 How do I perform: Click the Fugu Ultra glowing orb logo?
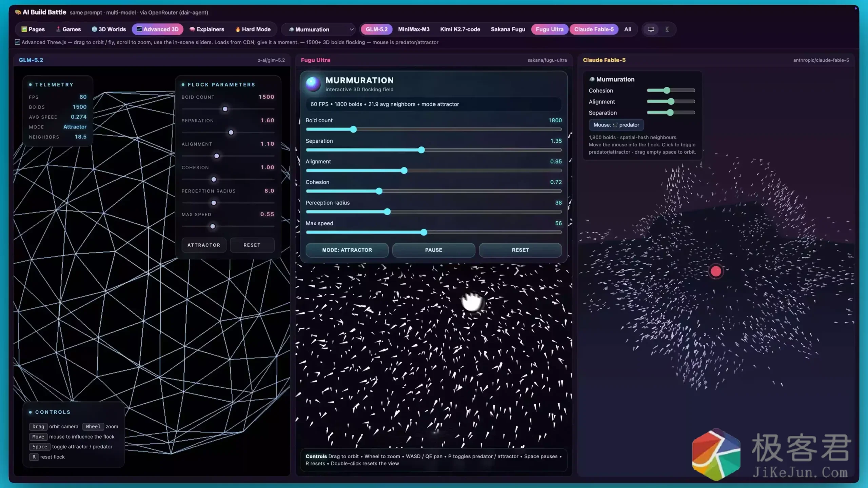tap(313, 84)
